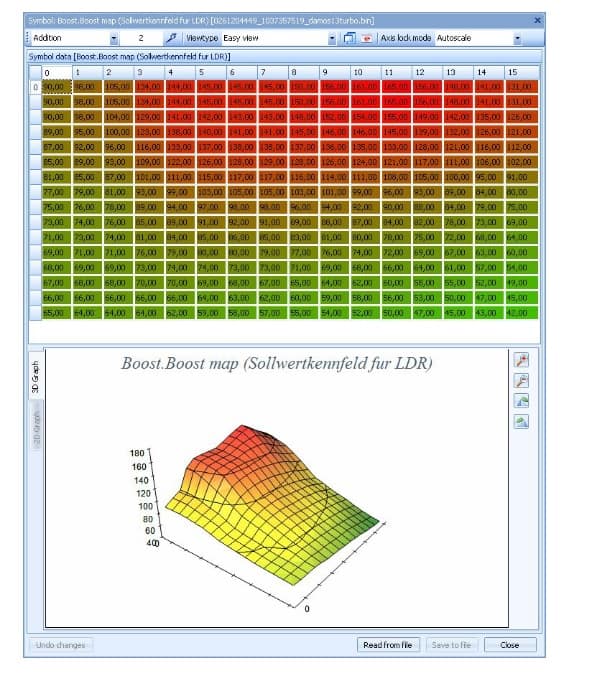Image resolution: width=608 pixels, height=674 pixels.
Task: Open the Addition operation dropdown
Action: click(x=114, y=38)
